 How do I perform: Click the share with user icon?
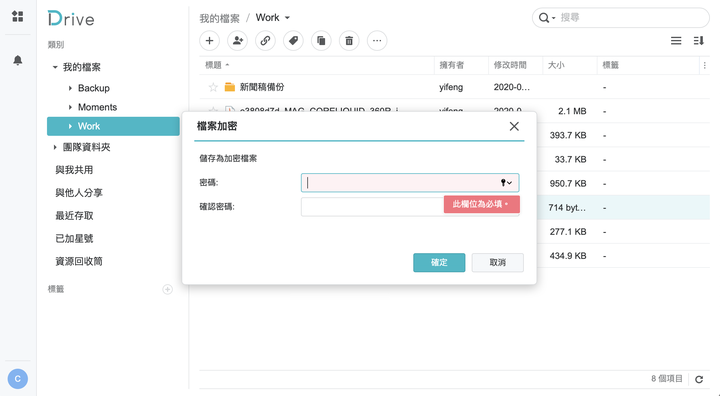point(237,41)
